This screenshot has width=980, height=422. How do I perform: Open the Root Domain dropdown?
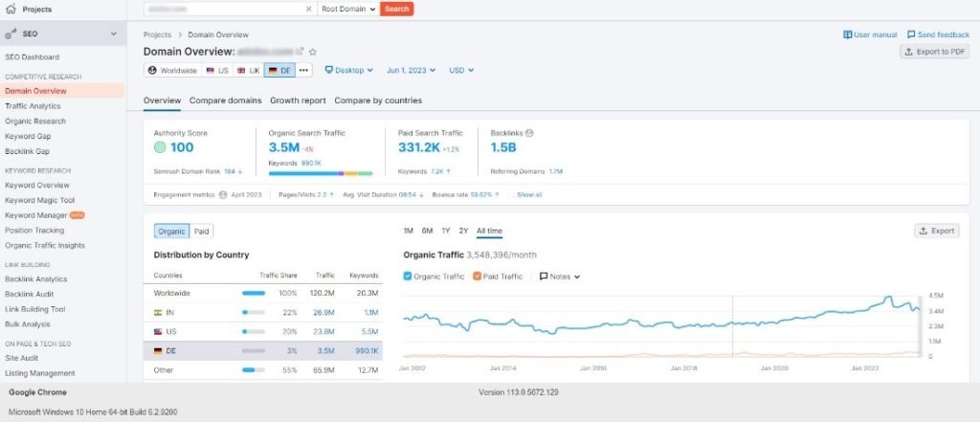[348, 9]
